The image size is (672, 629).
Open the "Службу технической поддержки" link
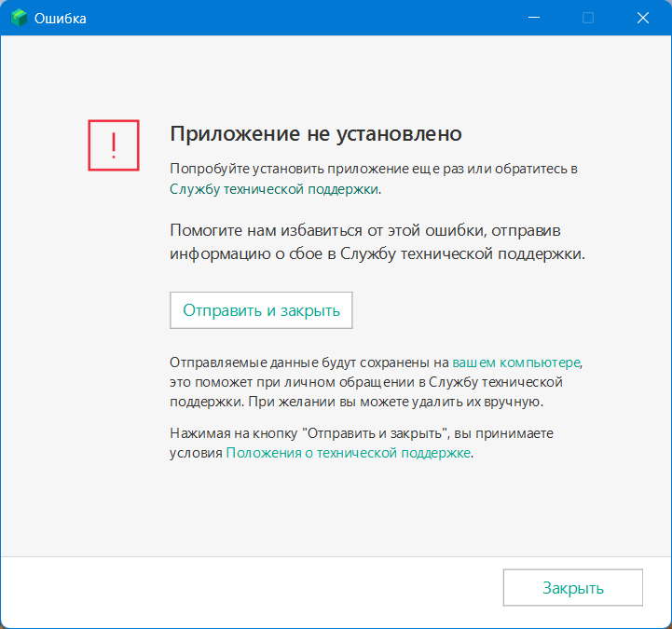[x=274, y=189]
